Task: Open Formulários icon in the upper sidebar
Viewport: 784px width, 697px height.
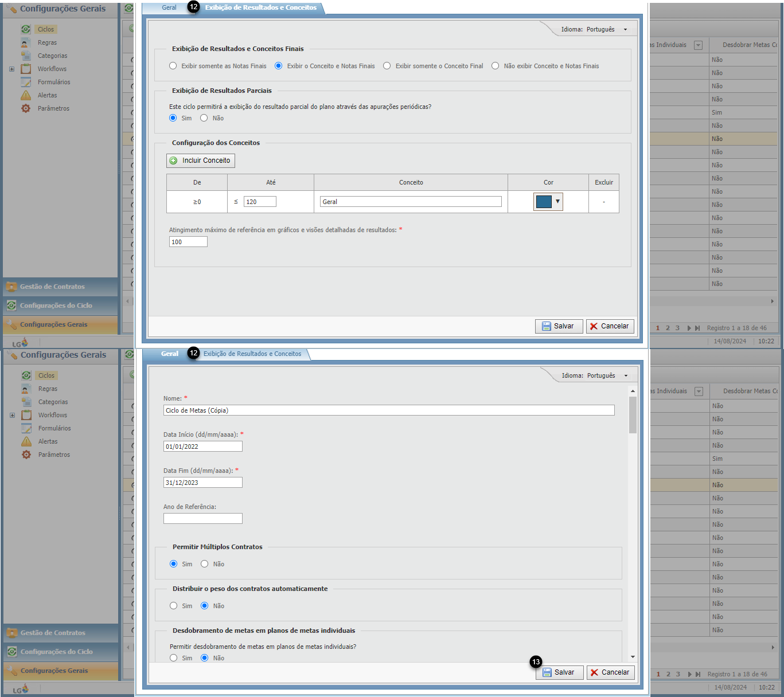Action: (x=26, y=82)
